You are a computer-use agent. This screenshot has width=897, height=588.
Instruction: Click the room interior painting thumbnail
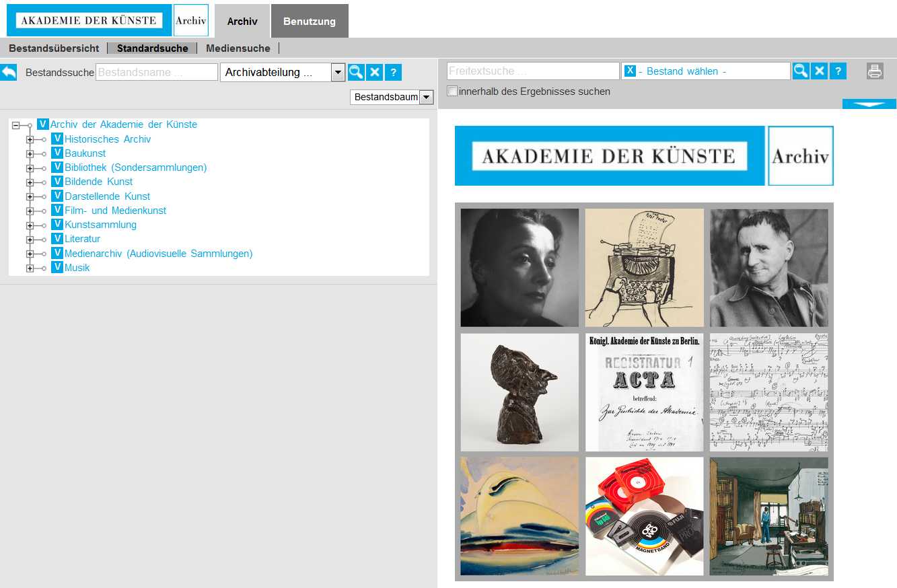768,517
